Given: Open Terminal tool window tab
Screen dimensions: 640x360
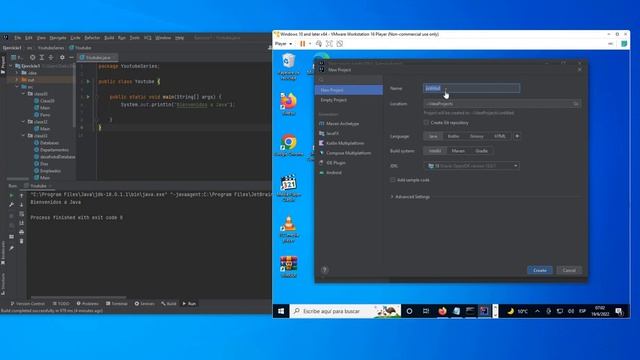Looking at the screenshot, I should [117, 304].
